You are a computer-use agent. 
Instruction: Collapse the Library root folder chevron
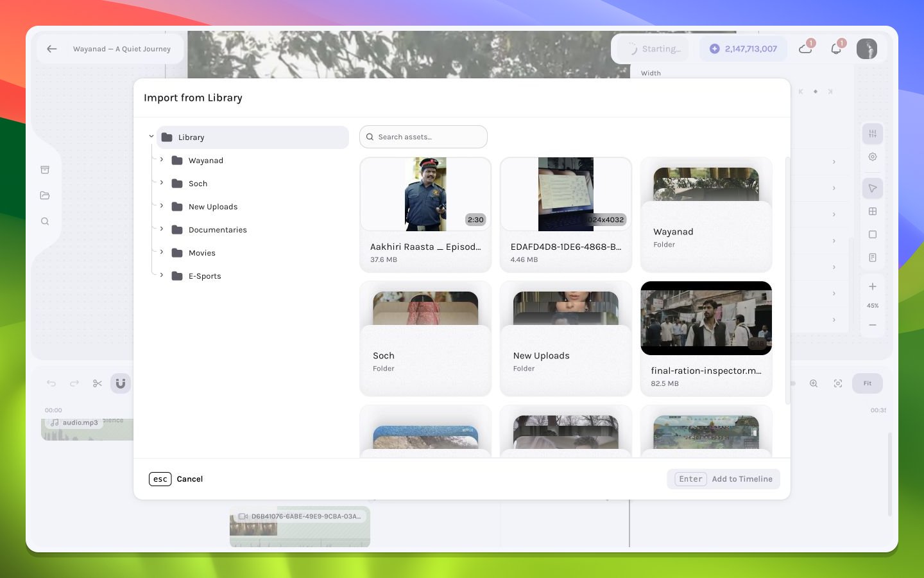pyautogui.click(x=151, y=137)
